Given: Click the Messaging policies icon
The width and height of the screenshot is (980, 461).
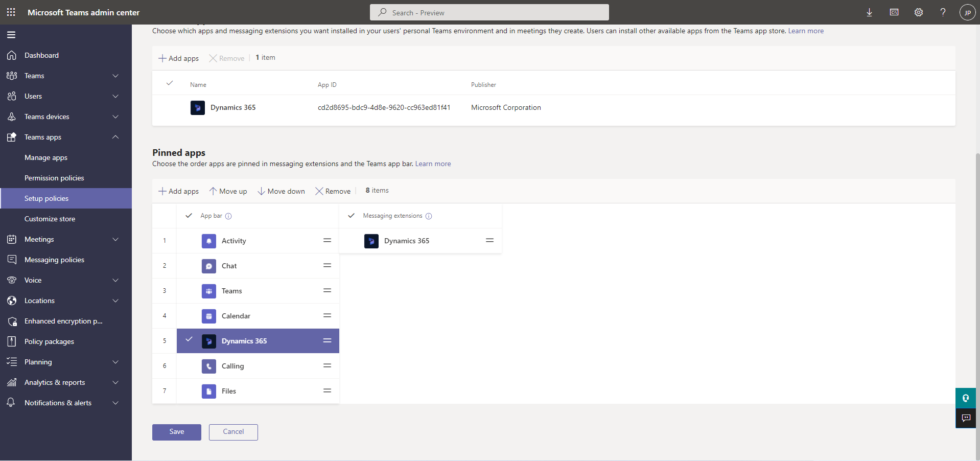Looking at the screenshot, I should (x=12, y=260).
